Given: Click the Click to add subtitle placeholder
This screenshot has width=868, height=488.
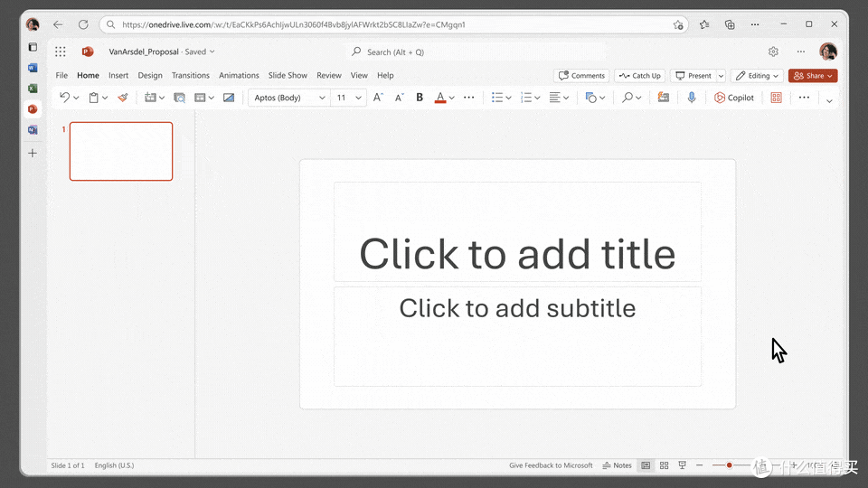Looking at the screenshot, I should (517, 336).
